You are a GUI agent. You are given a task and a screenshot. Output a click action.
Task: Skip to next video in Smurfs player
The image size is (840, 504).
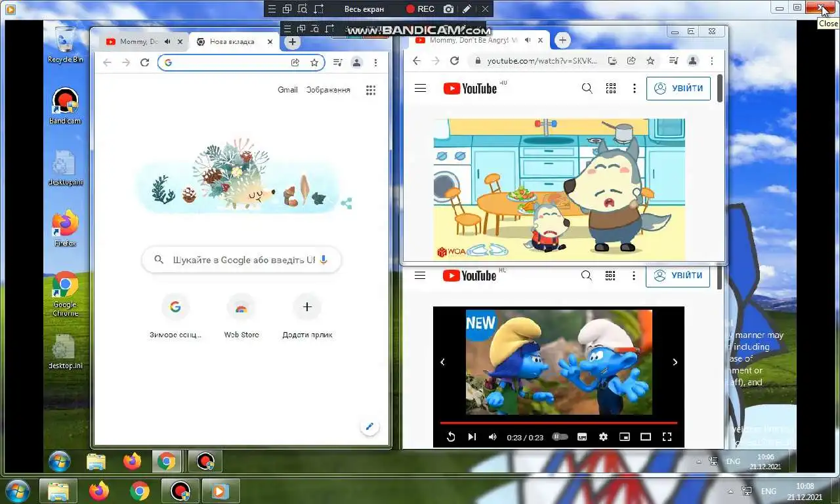click(x=472, y=437)
